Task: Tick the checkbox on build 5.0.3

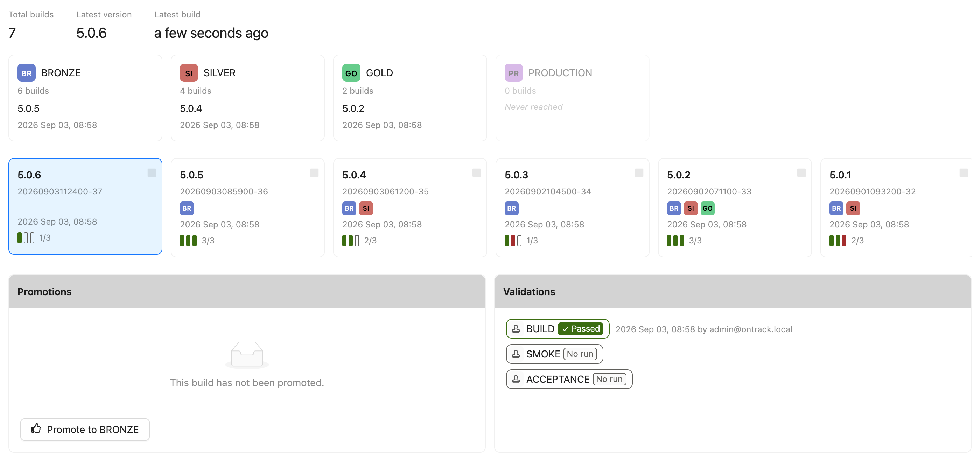Action: click(x=639, y=173)
